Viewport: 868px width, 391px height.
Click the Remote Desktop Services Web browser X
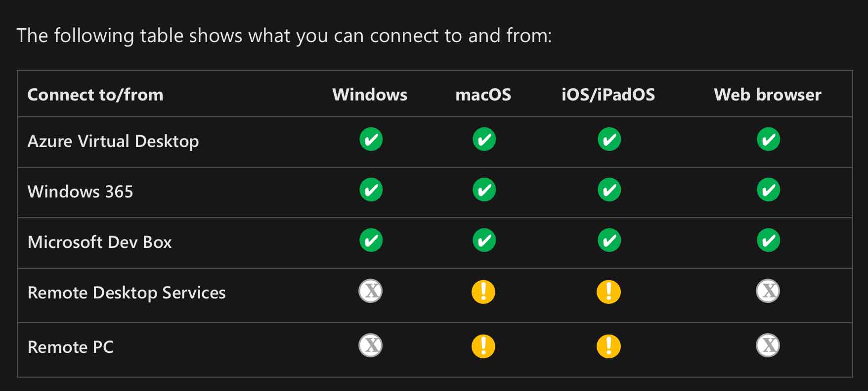[768, 291]
